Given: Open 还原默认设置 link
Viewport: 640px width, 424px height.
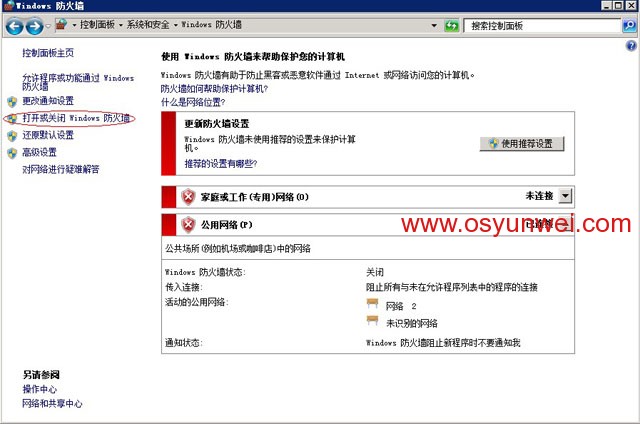Looking at the screenshot, I should (x=48, y=135).
